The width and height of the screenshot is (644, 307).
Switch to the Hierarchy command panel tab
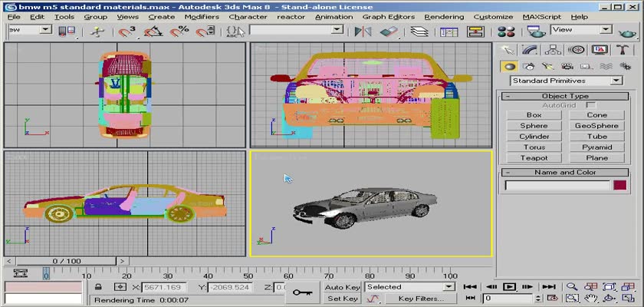(554, 50)
